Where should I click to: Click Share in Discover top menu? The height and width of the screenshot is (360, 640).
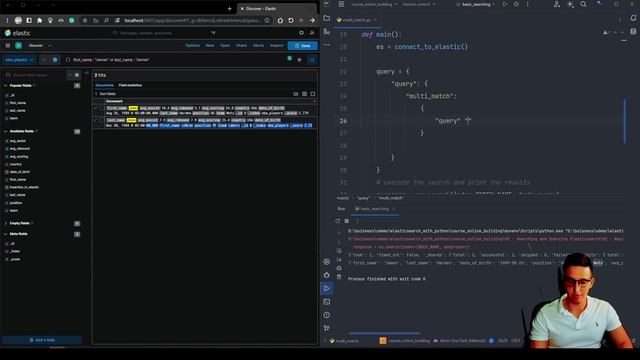coord(242,46)
